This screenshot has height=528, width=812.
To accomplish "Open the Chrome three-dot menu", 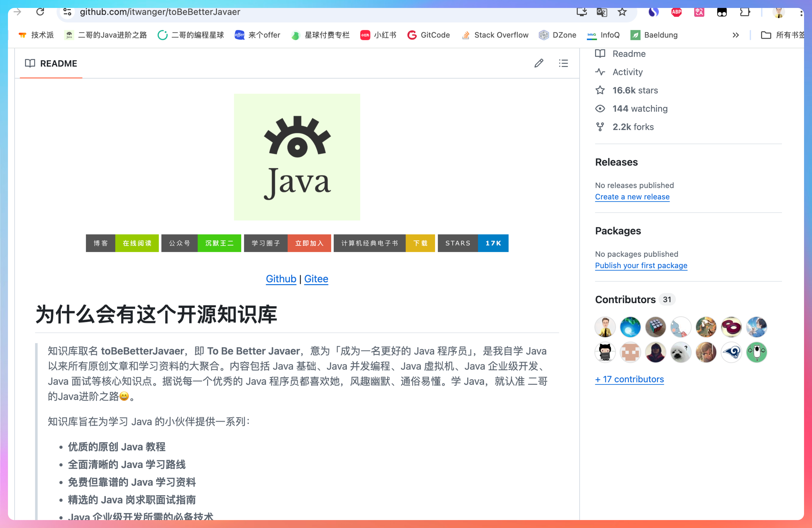I will coord(801,13).
